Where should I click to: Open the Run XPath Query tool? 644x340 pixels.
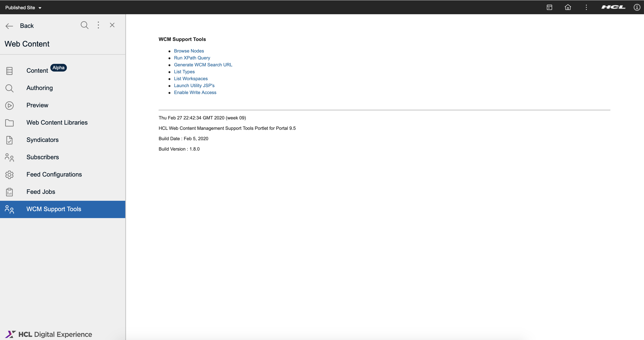point(192,57)
